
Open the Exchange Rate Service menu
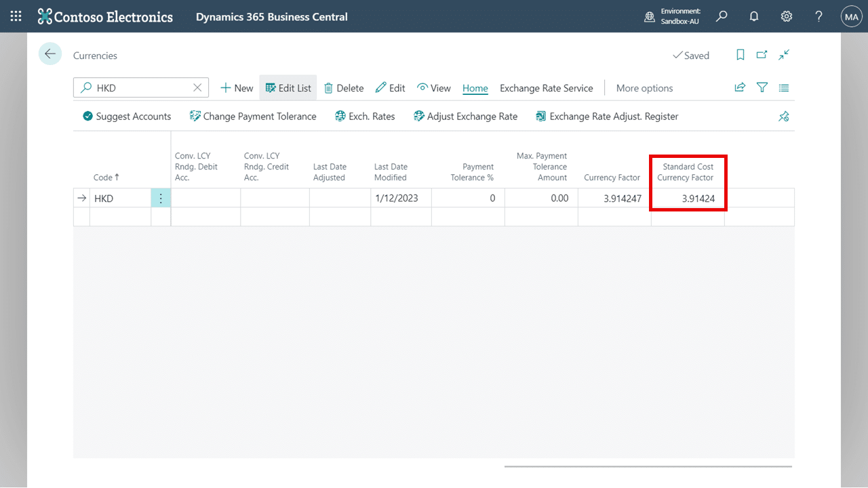click(x=547, y=88)
